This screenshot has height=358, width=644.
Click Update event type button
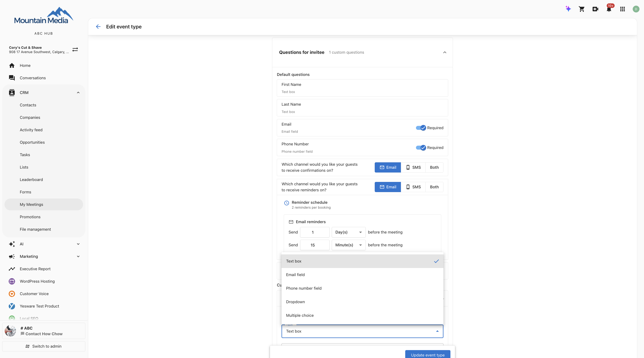(427, 354)
